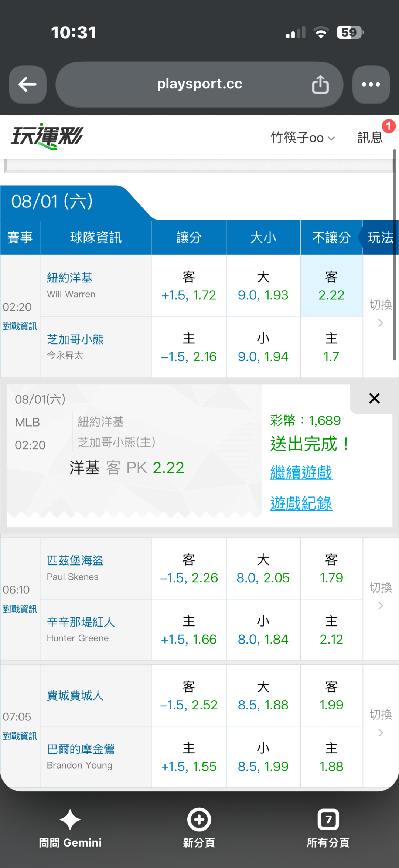Image resolution: width=399 pixels, height=868 pixels.
Task: Open the three-dot browser menu
Action: coord(371,85)
